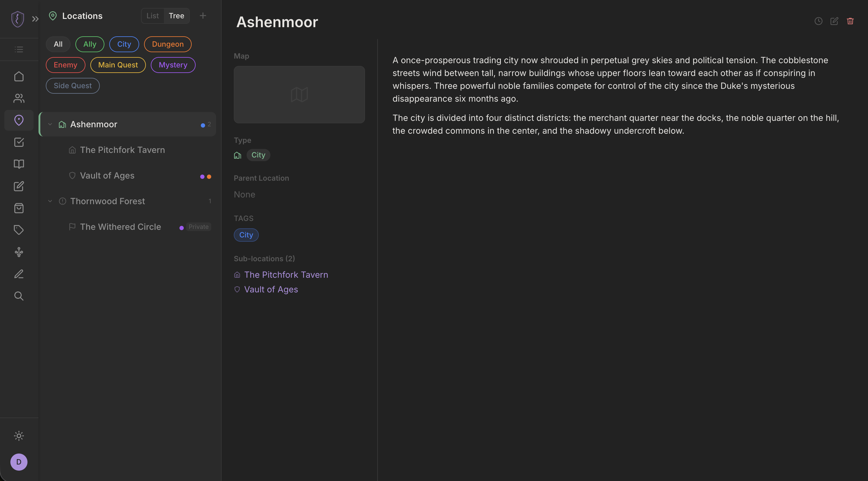Filter by Side Quest tag
Screen dimensions: 868x481
[x=73, y=86]
